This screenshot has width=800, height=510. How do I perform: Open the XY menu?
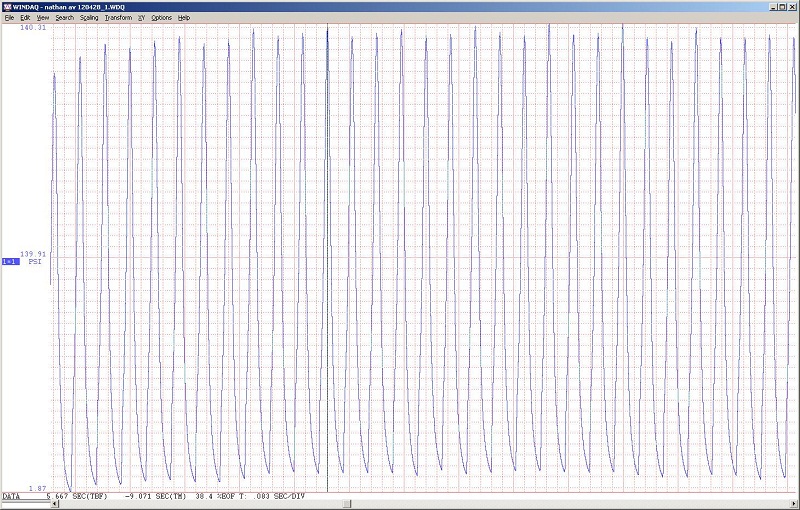pyautogui.click(x=141, y=18)
